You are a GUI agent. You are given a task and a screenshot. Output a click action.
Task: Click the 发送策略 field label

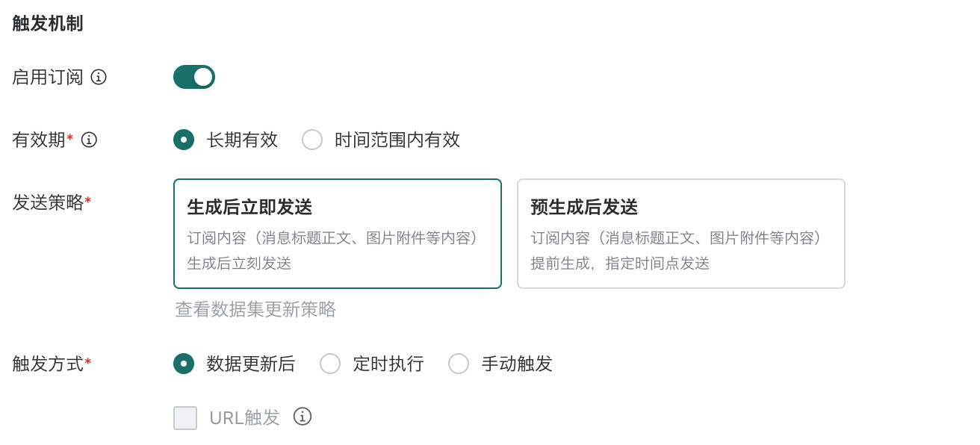[48, 202]
